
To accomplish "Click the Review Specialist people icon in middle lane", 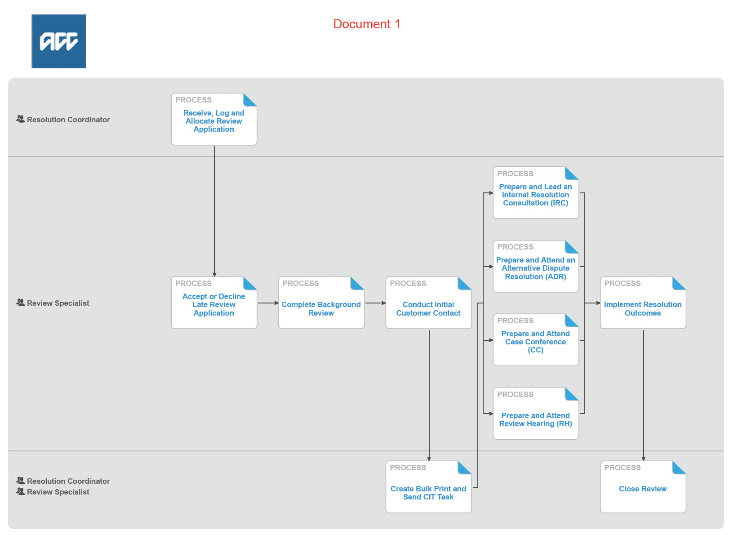I will pos(21,303).
